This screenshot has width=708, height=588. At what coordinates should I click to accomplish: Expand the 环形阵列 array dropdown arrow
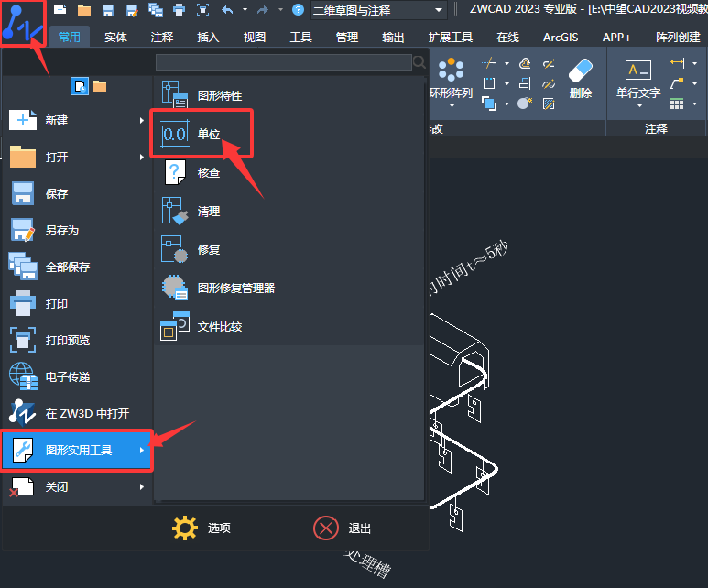[452, 106]
